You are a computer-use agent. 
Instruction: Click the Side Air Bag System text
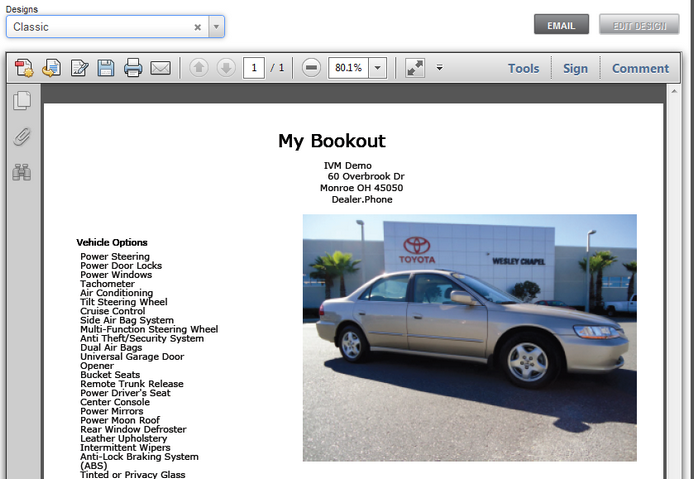pyautogui.click(x=127, y=320)
